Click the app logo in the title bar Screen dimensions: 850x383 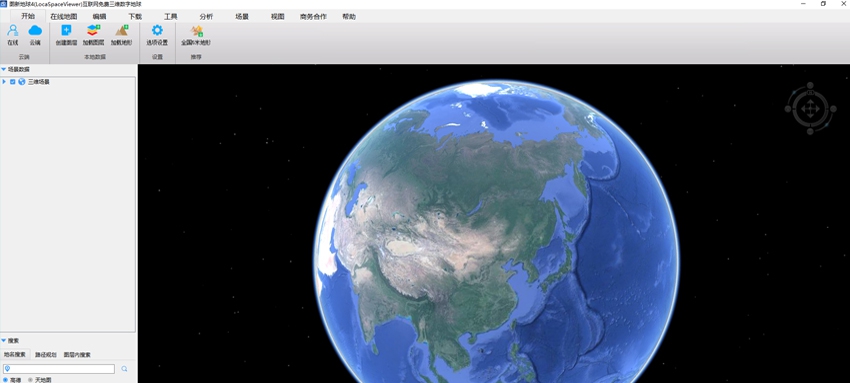[x=4, y=4]
